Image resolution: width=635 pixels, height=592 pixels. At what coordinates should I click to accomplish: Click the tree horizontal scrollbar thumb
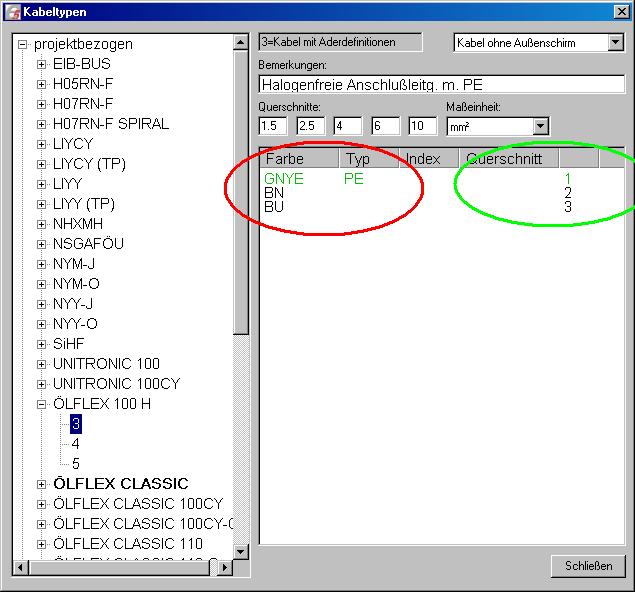[119, 567]
